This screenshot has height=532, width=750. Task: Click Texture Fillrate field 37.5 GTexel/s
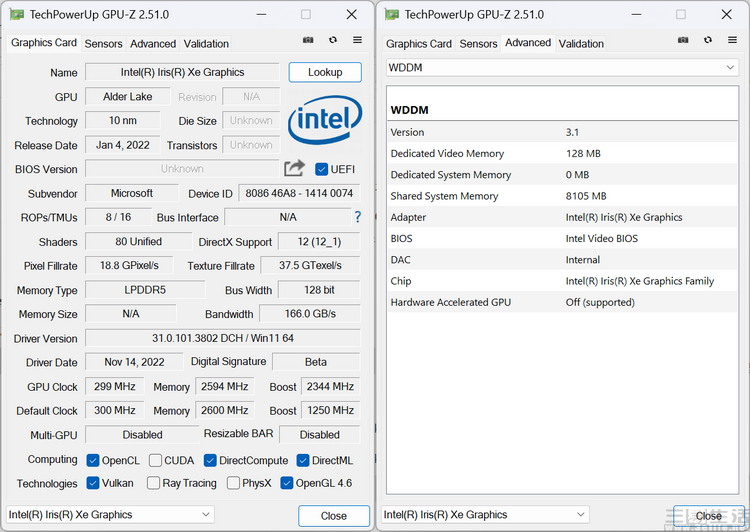tap(310, 266)
